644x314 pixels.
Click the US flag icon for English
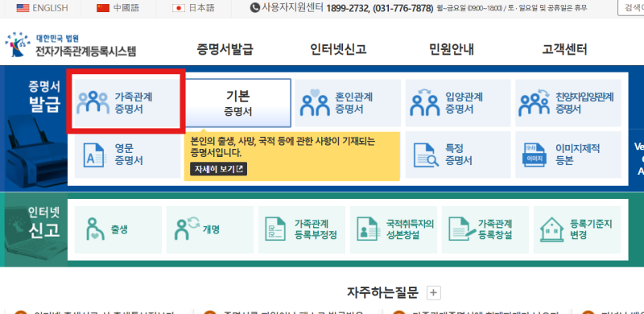[23, 8]
